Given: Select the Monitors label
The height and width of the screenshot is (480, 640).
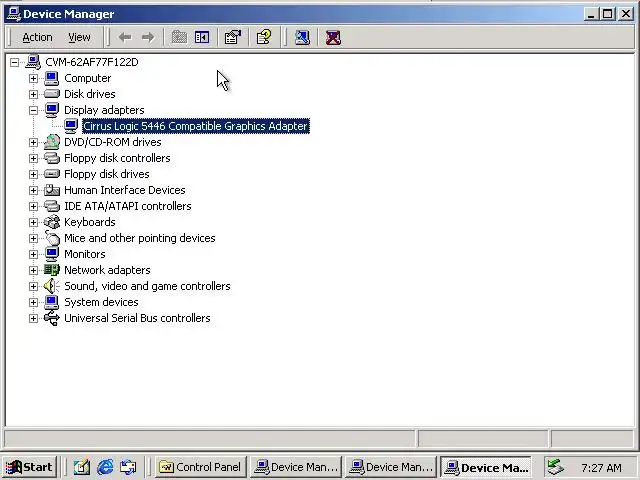Looking at the screenshot, I should tap(85, 254).
